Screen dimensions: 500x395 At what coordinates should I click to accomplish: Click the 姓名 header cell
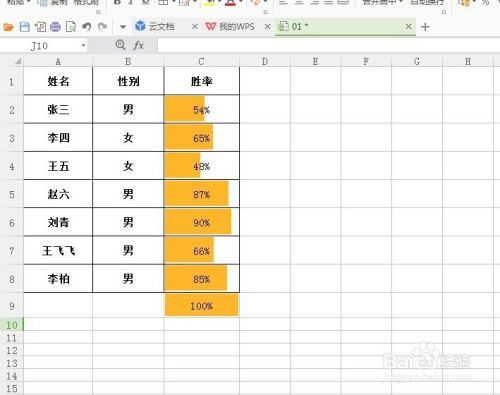coord(58,81)
